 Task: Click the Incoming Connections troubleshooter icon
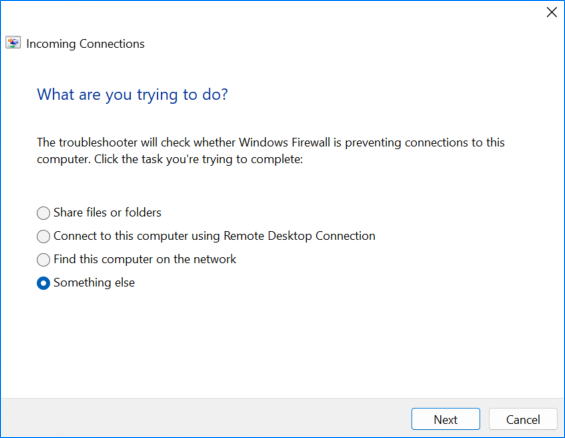pos(13,43)
